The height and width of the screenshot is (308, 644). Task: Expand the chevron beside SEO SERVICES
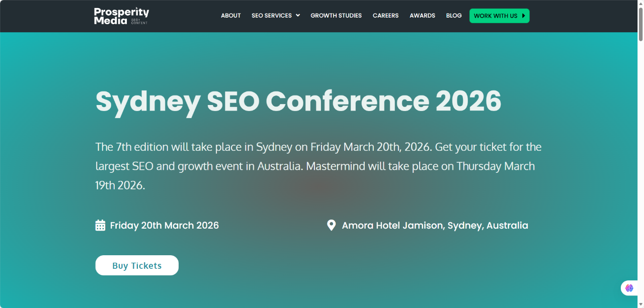coord(298,16)
